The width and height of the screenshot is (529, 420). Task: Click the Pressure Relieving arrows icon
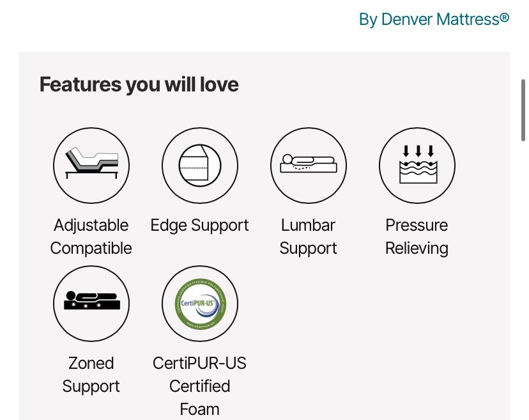coord(417,166)
